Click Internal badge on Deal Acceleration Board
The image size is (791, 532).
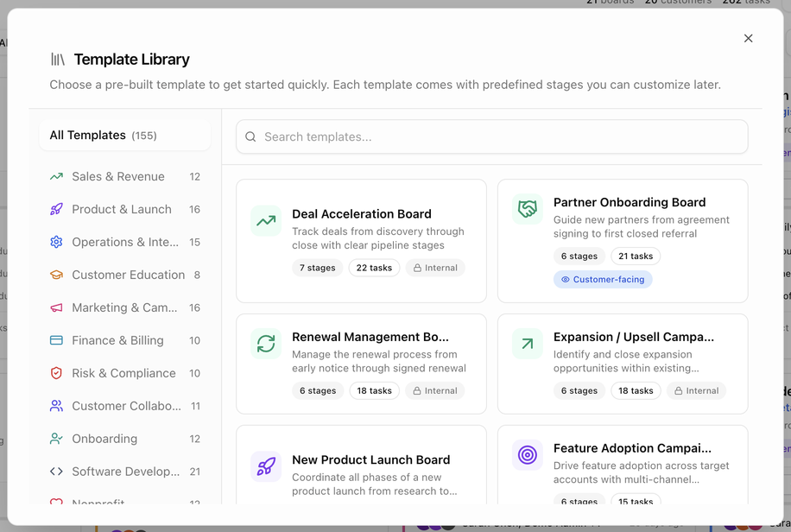(x=435, y=268)
